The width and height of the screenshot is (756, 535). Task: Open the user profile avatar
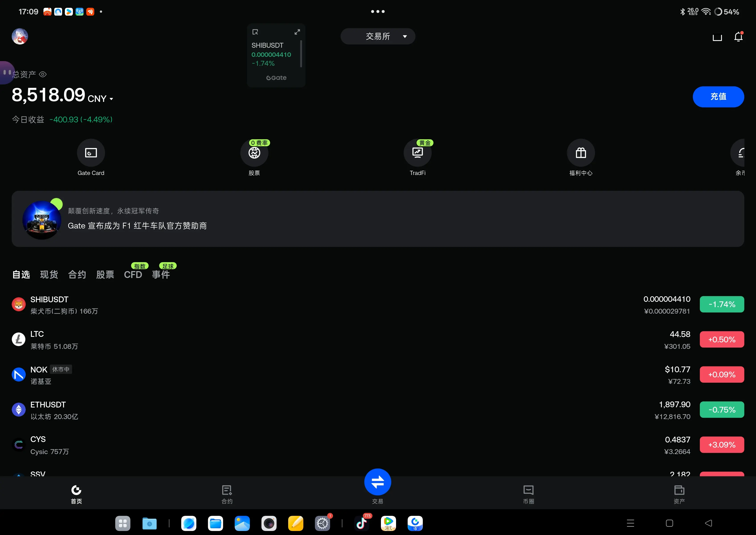coord(20,36)
